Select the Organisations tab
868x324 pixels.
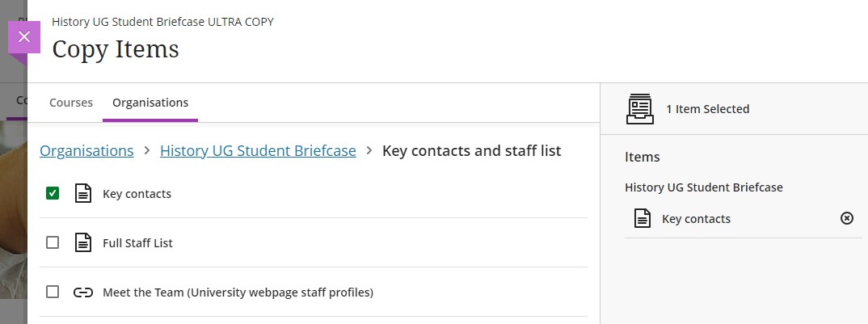[150, 103]
